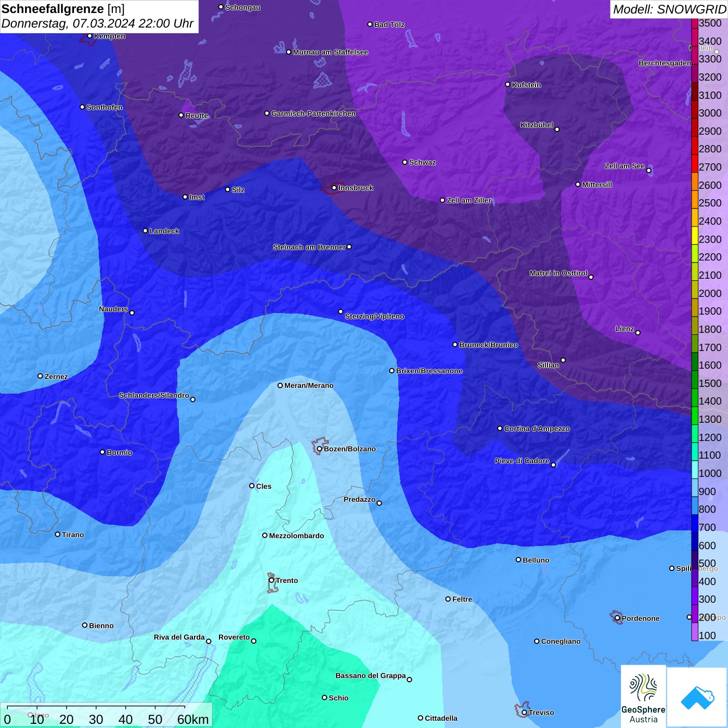Click the Reutte label
Viewport: 728px width, 728px height.
[197, 115]
